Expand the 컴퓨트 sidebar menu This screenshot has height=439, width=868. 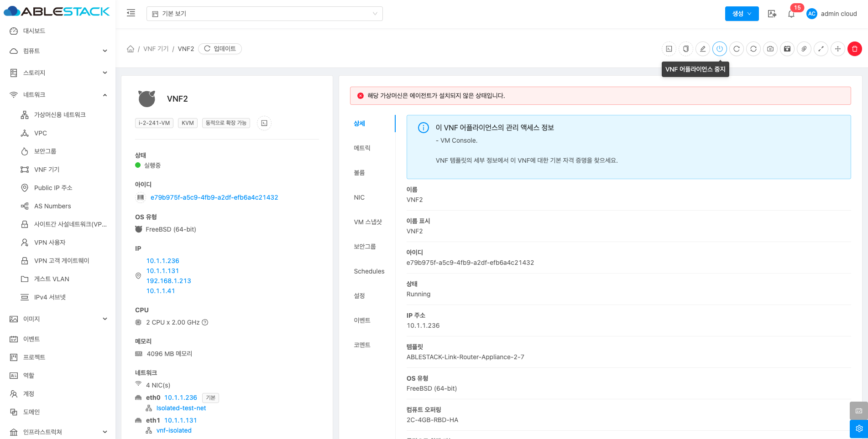(x=58, y=51)
